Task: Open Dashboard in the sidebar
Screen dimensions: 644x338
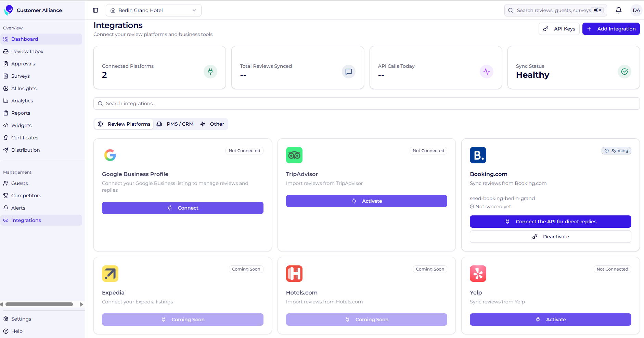Action: 41,39
